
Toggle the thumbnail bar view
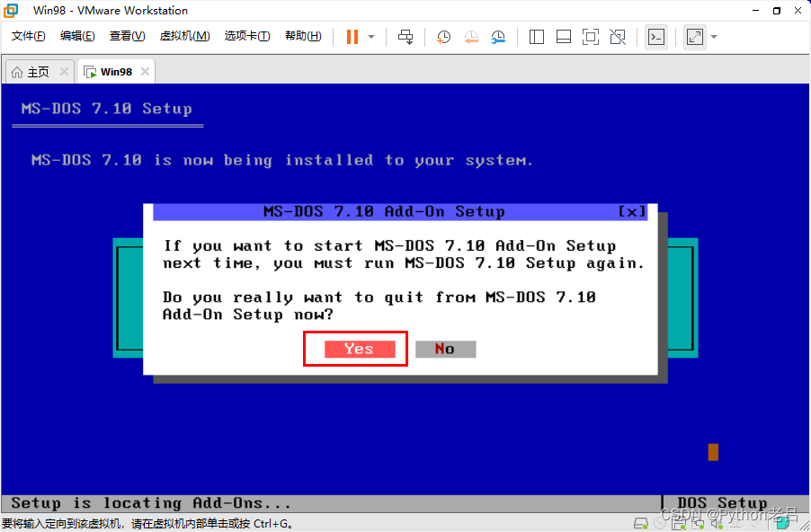pyautogui.click(x=563, y=37)
